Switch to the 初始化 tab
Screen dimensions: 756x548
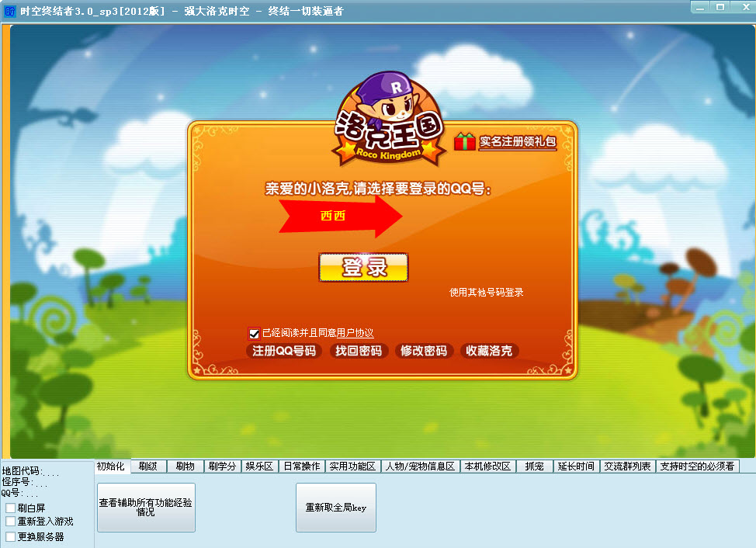click(x=111, y=466)
